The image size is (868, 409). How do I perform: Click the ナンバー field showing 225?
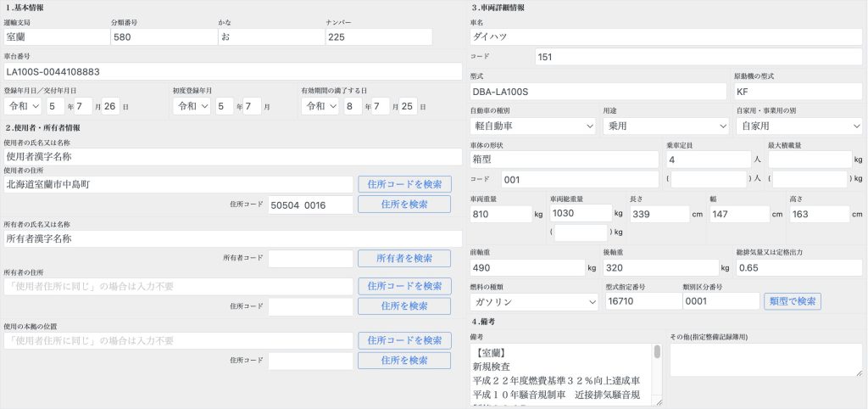pos(379,37)
